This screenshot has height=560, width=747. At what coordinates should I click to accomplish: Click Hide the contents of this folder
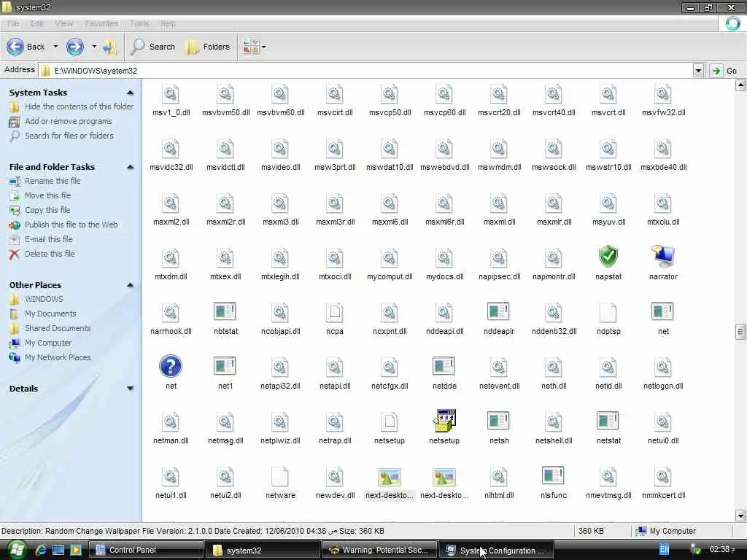click(79, 106)
